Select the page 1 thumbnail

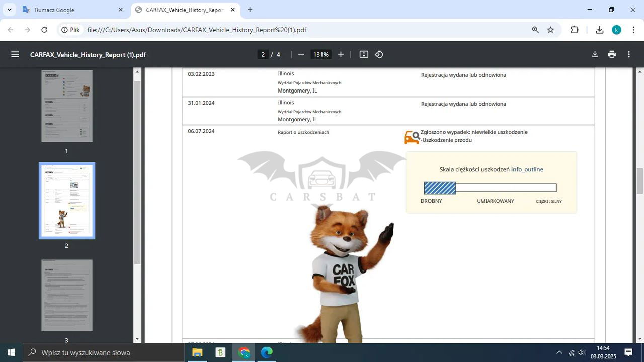pos(66,106)
